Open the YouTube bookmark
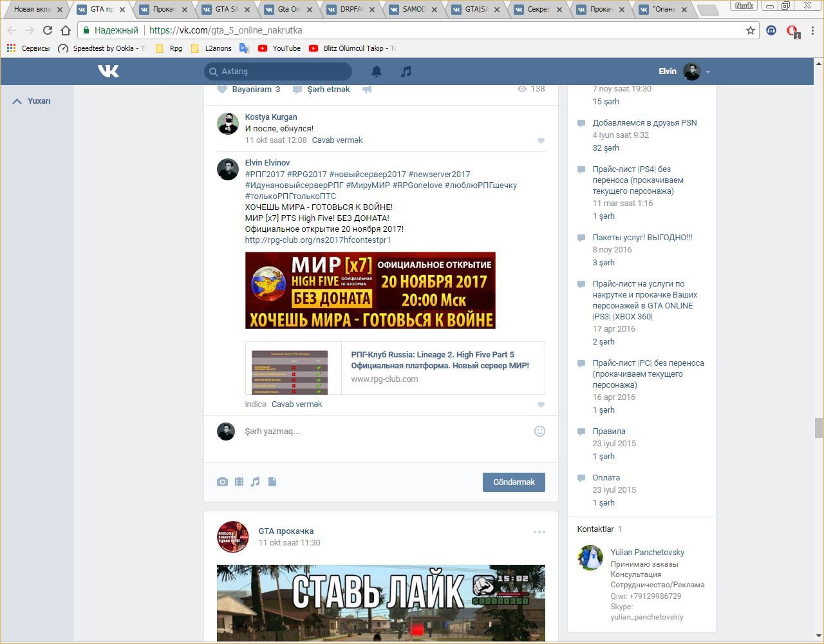This screenshot has height=644, width=824. click(279, 48)
